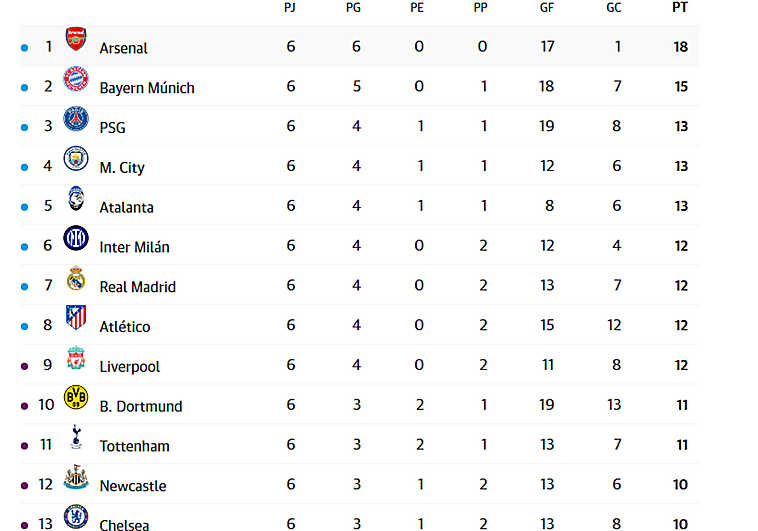Viewport: 758px width, 531px height.
Task: Click the PG column header
Action: click(353, 7)
